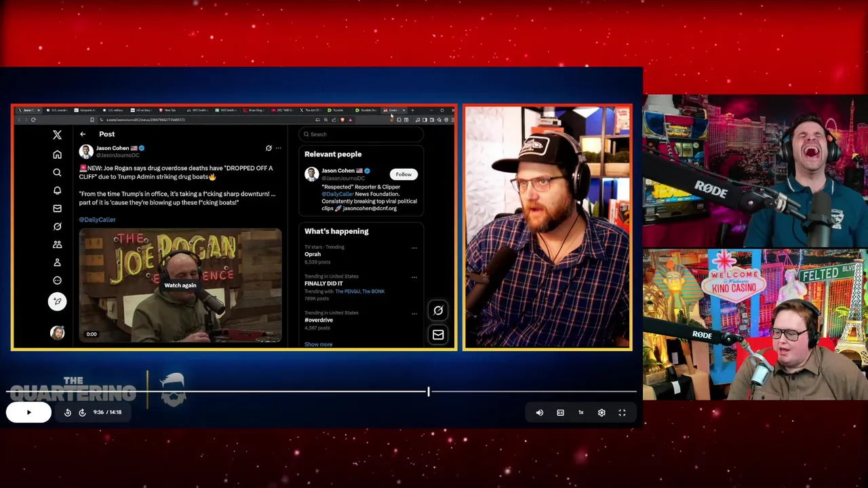Open the three-dot menu on the post

click(x=278, y=148)
